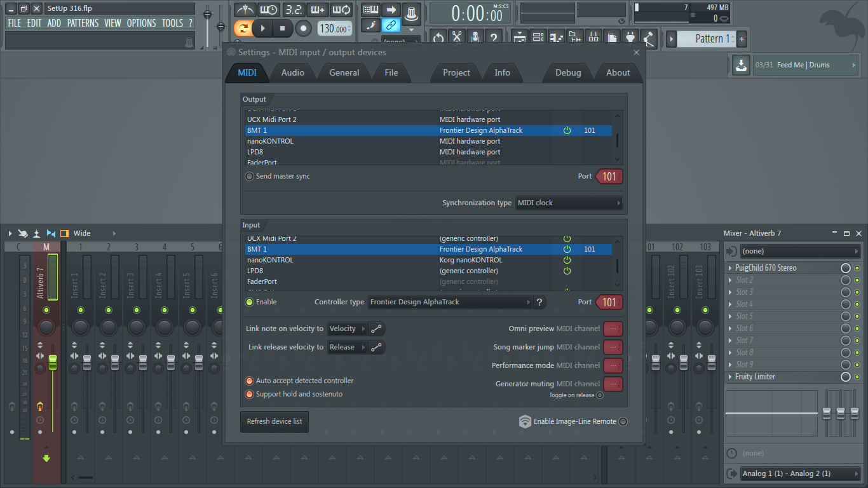Click multilink to controllers knob icon
This screenshot has width=868, height=488.
pos(412,13)
